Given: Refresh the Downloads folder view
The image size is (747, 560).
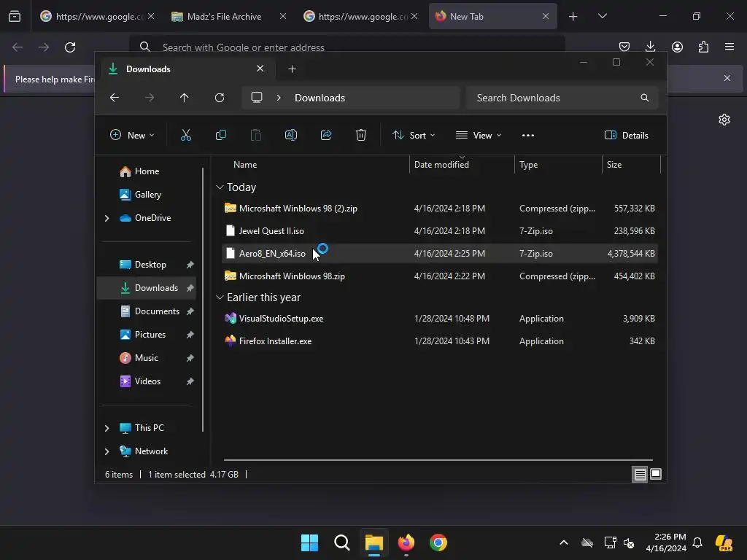Looking at the screenshot, I should [x=220, y=98].
